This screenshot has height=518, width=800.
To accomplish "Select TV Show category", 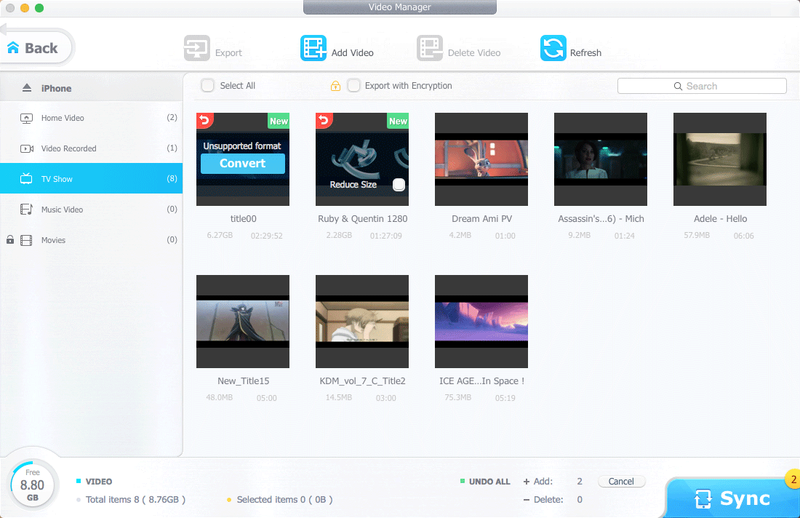I will (x=91, y=179).
